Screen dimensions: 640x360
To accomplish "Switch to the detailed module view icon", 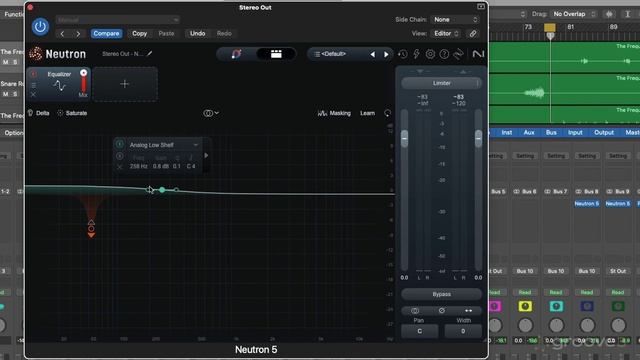I will (276, 54).
